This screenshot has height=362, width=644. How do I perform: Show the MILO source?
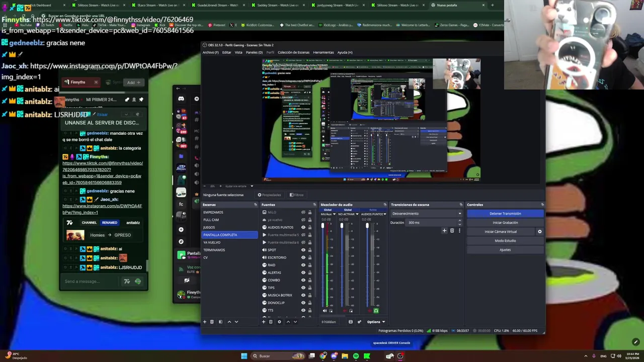(x=303, y=212)
